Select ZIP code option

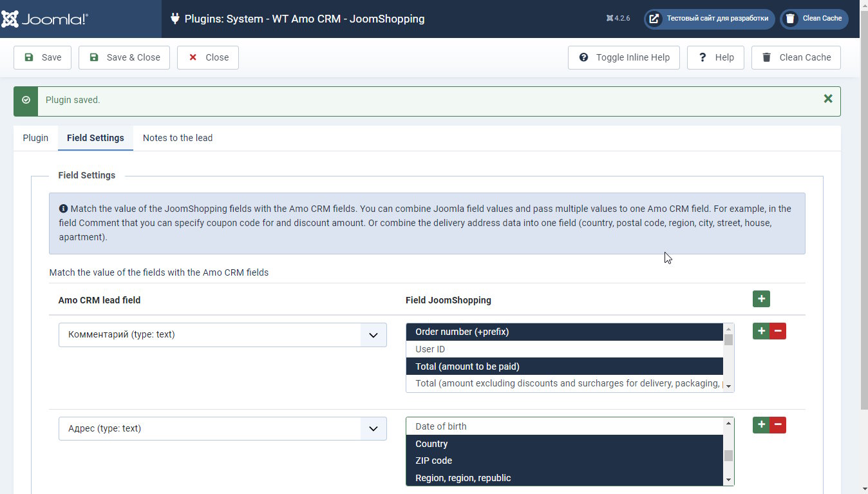click(565, 461)
